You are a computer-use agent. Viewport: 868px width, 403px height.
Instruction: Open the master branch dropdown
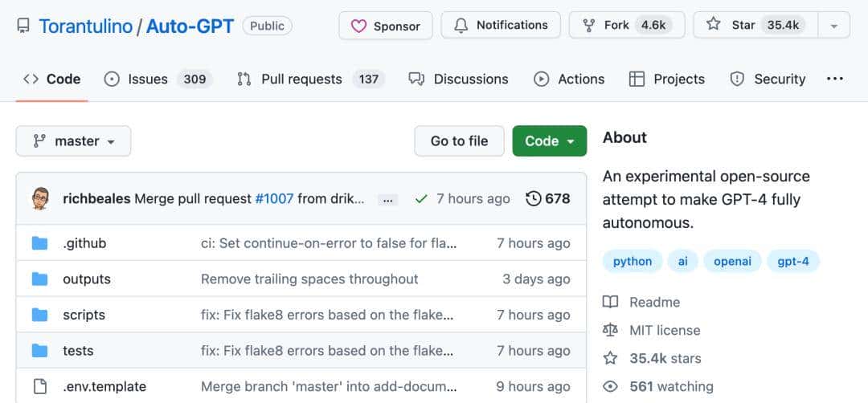click(x=73, y=141)
